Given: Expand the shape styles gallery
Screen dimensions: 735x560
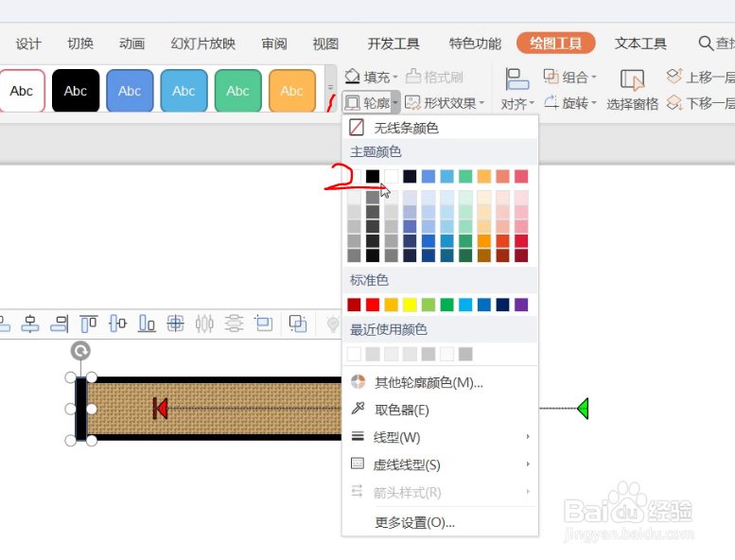Looking at the screenshot, I should [x=330, y=88].
